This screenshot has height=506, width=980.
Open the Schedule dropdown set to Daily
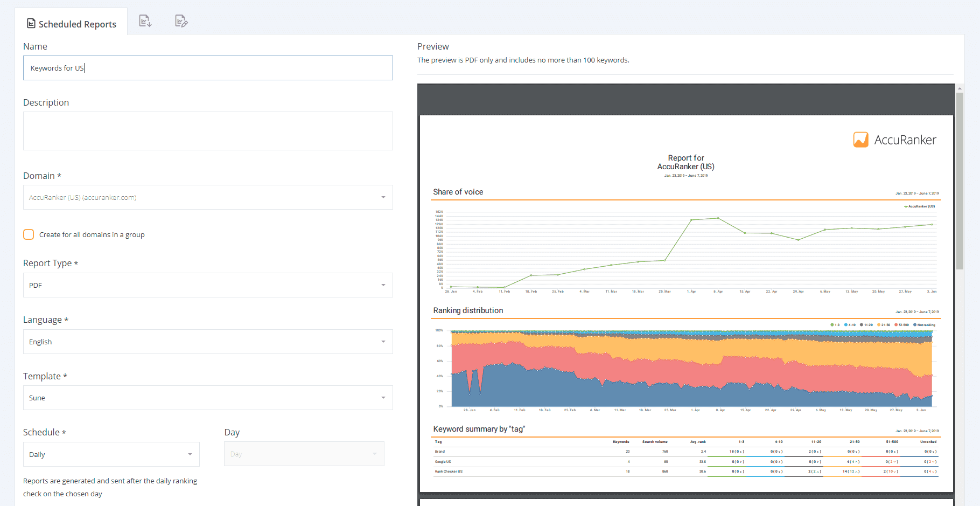pos(111,454)
